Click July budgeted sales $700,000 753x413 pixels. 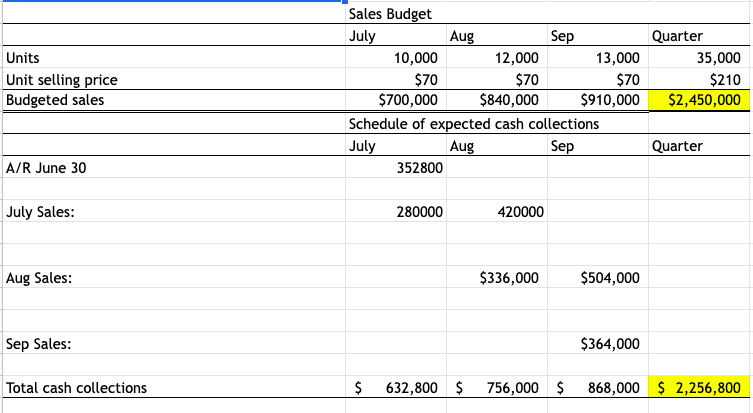[x=408, y=100]
